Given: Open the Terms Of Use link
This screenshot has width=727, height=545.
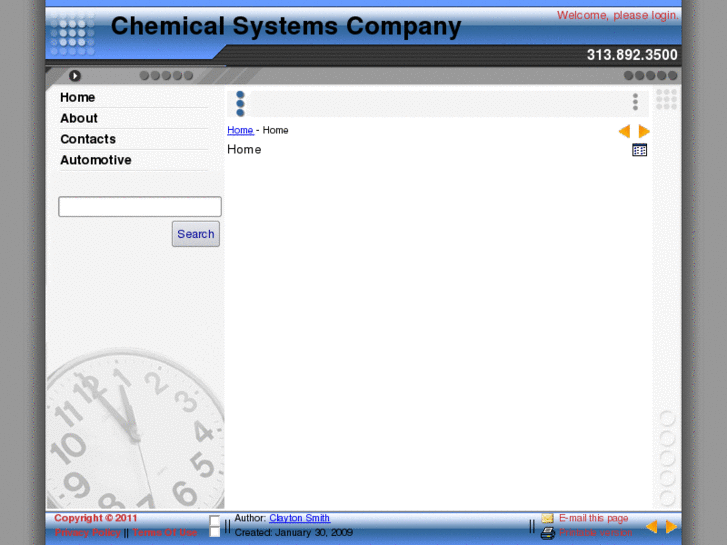Looking at the screenshot, I should [165, 532].
